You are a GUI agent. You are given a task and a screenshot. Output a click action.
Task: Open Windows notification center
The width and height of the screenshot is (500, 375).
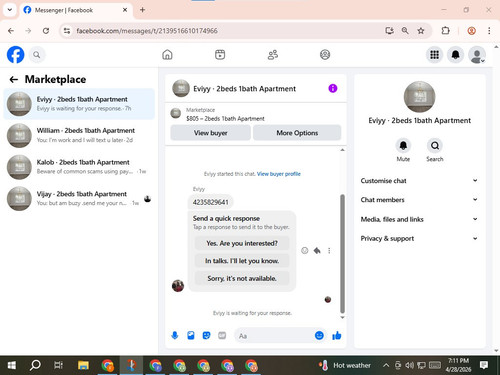point(484,365)
